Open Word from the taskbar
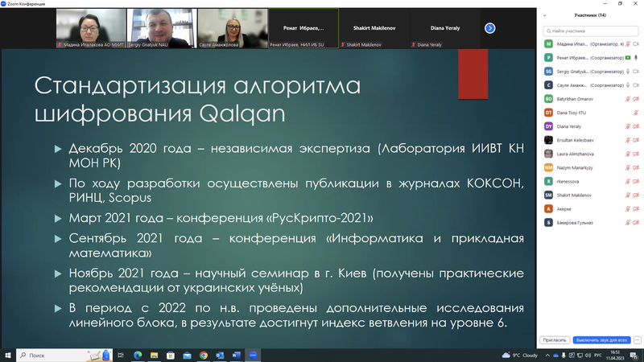Image resolution: width=644 pixels, height=362 pixels. point(236,356)
